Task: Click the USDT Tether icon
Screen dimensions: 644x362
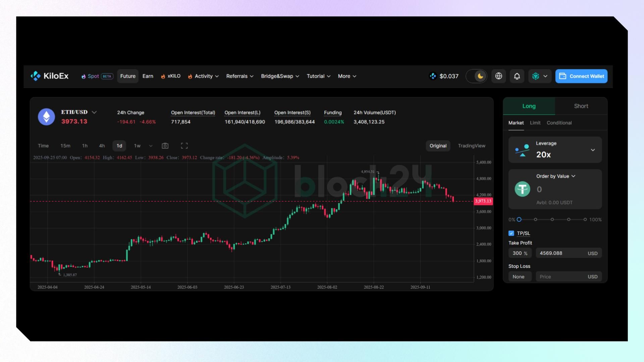Action: click(x=522, y=189)
